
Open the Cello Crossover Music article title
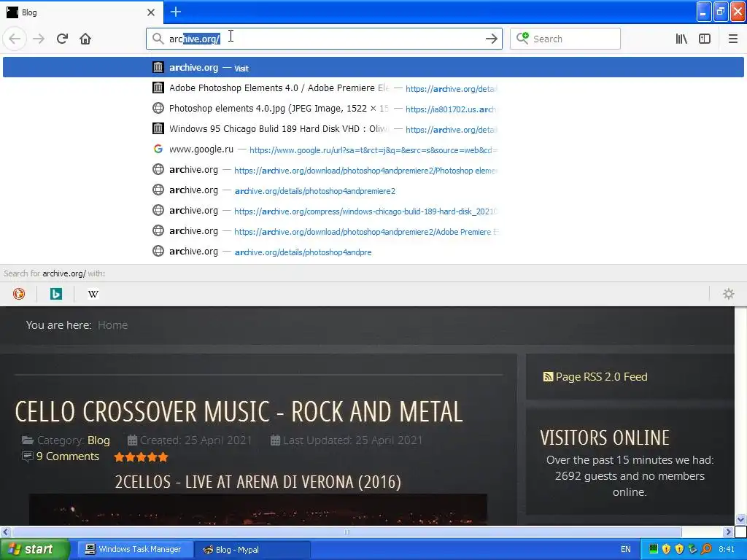pos(239,412)
